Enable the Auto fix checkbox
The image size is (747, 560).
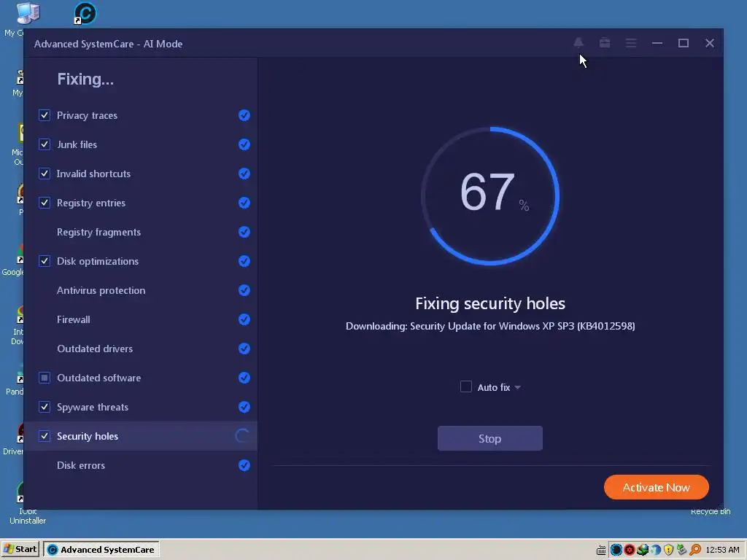pyautogui.click(x=466, y=386)
